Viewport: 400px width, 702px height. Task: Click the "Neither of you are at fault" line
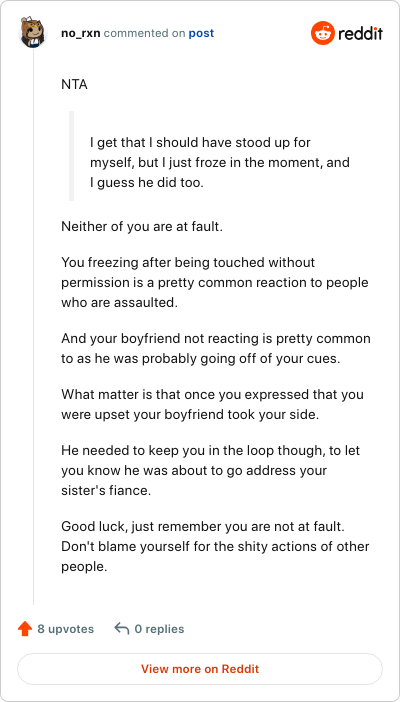point(142,226)
